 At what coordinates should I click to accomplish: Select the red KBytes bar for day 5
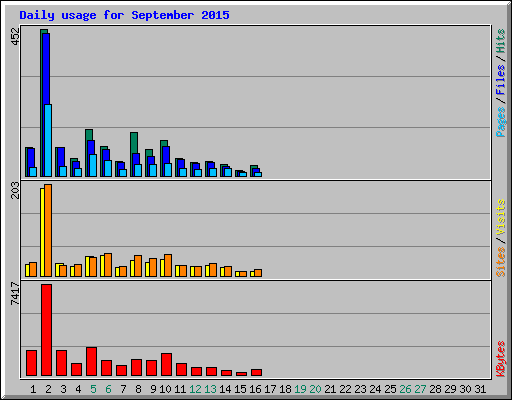[x=91, y=362]
